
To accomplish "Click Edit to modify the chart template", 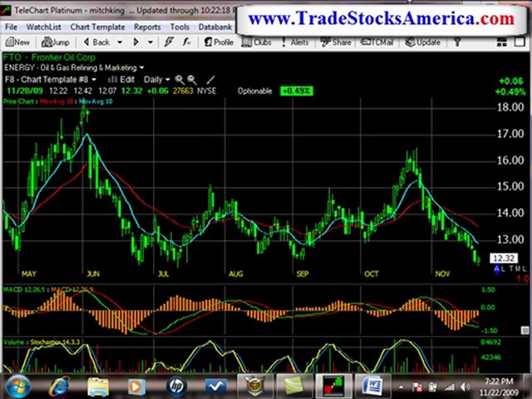I will [x=122, y=80].
